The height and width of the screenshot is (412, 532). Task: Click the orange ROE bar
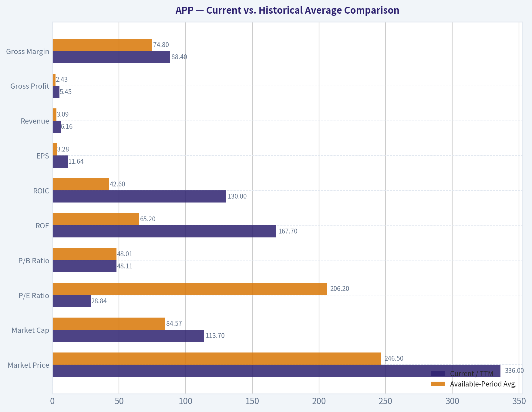click(x=96, y=219)
